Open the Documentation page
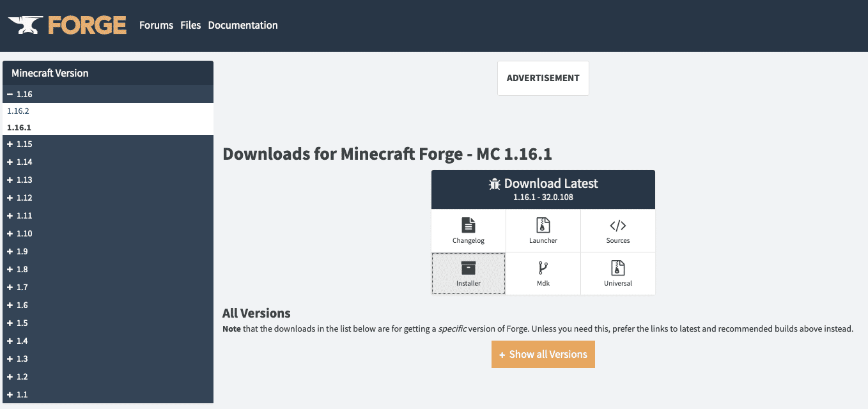Image resolution: width=868 pixels, height=409 pixels. 243,25
